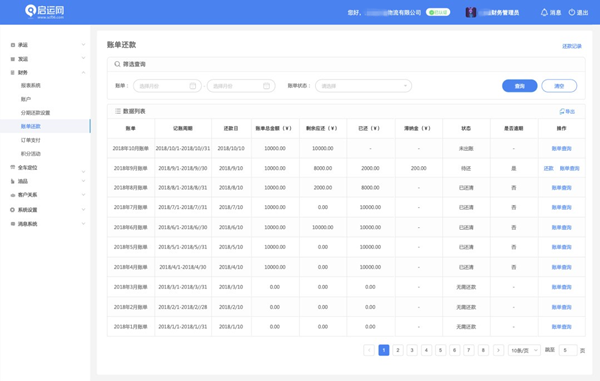The width and height of the screenshot is (600, 381).
Task: Open the 还款记录 link
Action: pyautogui.click(x=572, y=46)
